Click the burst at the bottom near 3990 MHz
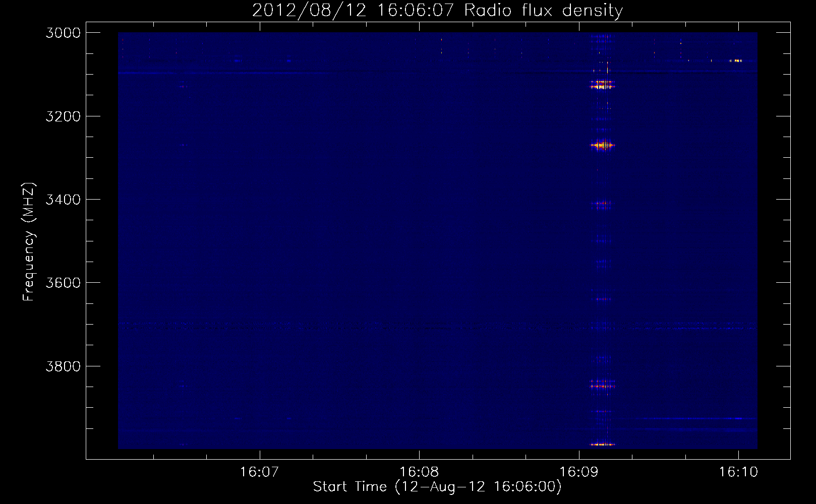This screenshot has height=504, width=816. coord(602,445)
